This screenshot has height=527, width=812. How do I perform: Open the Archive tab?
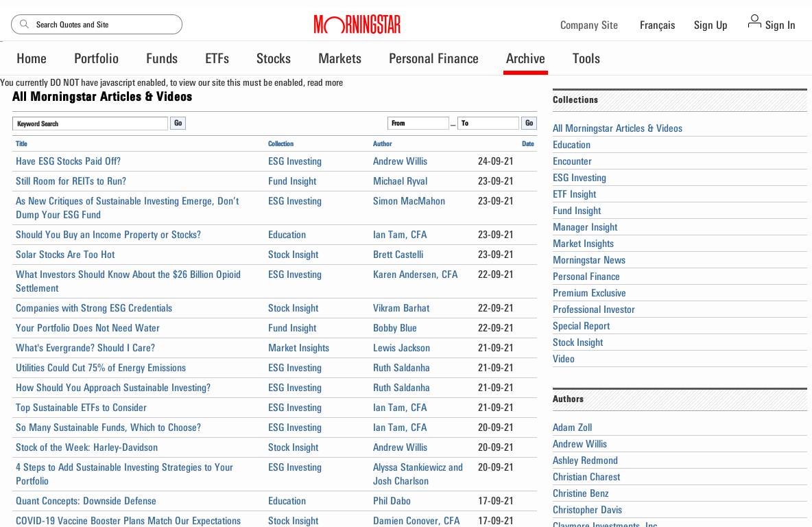click(x=525, y=59)
